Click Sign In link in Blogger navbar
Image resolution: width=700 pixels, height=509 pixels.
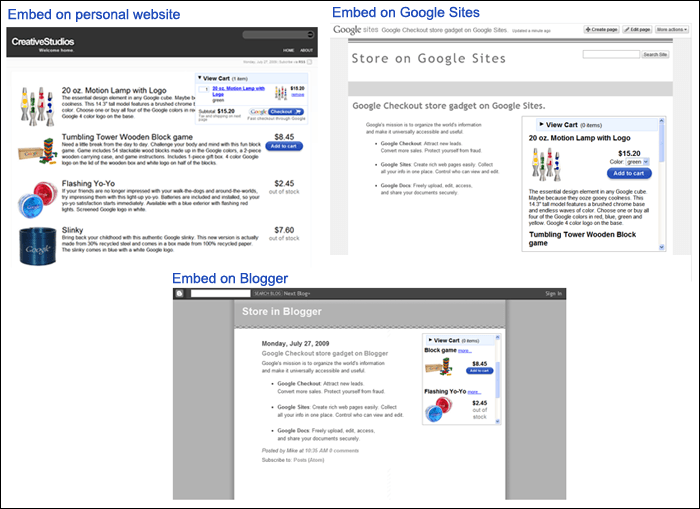click(554, 293)
